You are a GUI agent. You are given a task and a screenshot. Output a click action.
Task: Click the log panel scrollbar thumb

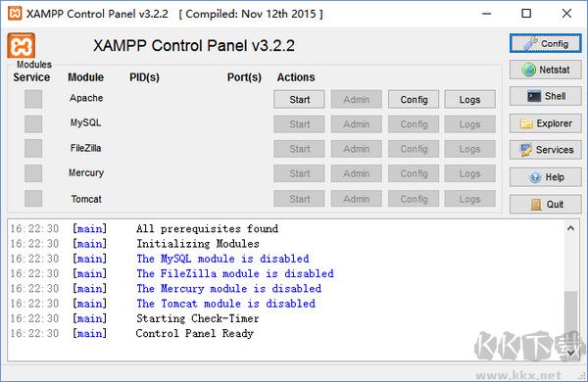pos(570,317)
